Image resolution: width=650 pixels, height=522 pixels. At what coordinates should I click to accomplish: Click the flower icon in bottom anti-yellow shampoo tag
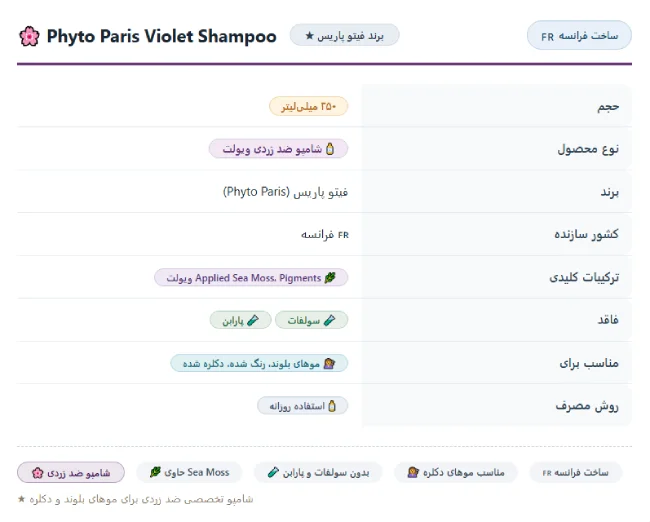click(x=38, y=473)
